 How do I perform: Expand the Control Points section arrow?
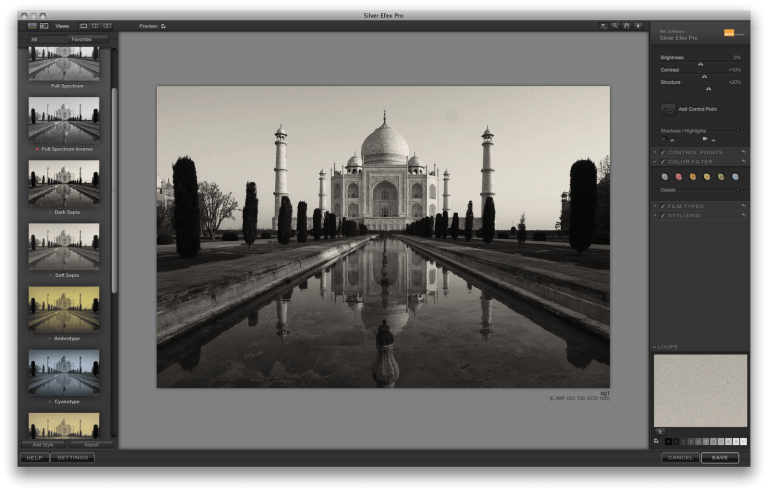(655, 152)
